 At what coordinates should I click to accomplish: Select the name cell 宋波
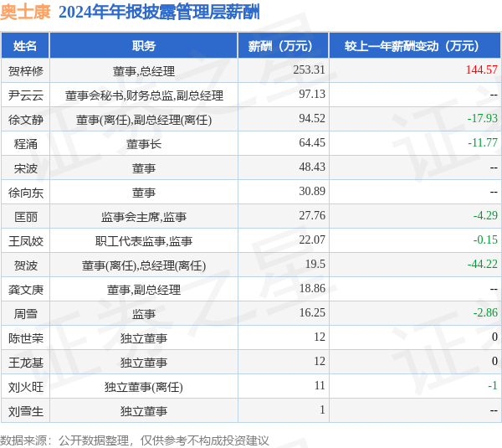26,168
